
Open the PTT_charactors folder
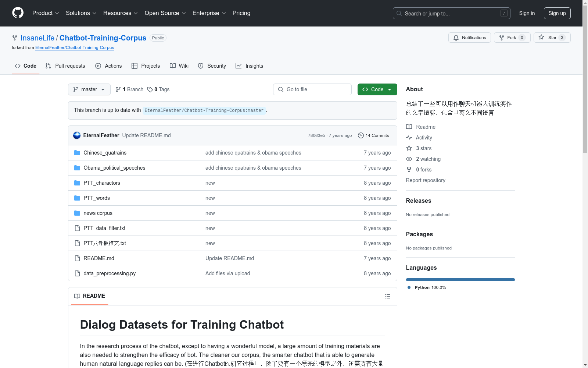[x=102, y=183]
